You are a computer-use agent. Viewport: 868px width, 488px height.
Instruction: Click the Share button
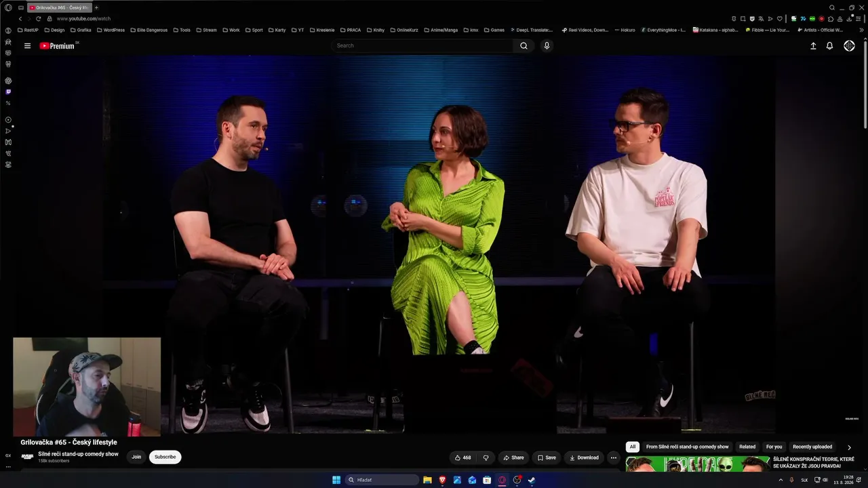click(513, 457)
